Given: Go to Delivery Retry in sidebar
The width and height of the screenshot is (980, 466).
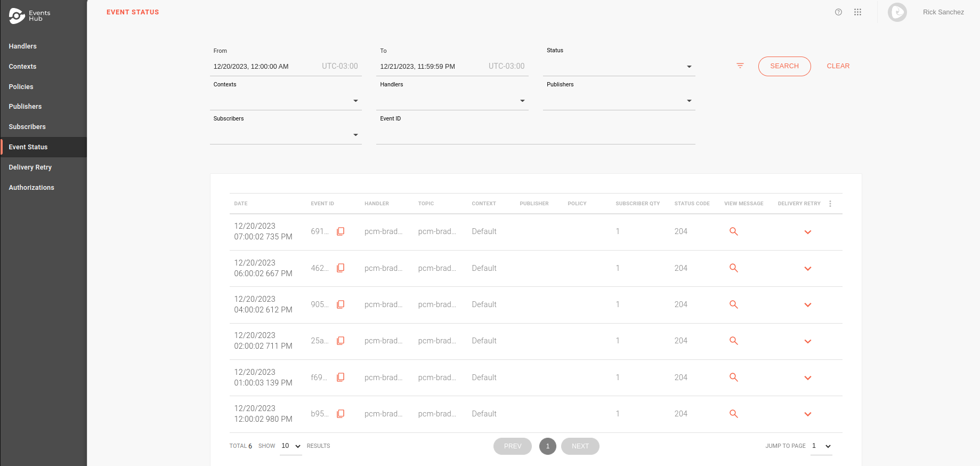Looking at the screenshot, I should coord(30,167).
